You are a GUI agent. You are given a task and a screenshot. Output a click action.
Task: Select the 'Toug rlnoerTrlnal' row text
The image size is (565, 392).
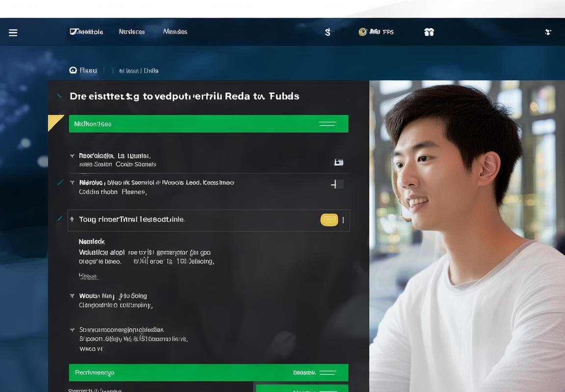(131, 219)
